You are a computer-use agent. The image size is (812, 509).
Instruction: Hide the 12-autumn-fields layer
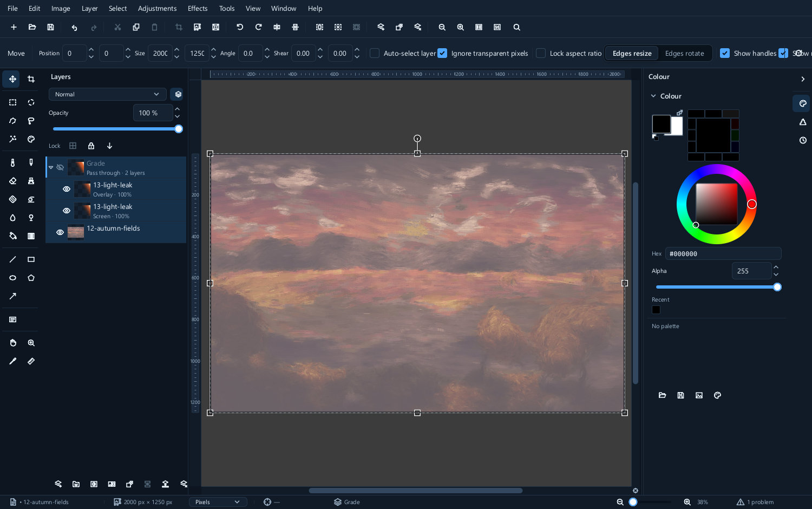60,232
